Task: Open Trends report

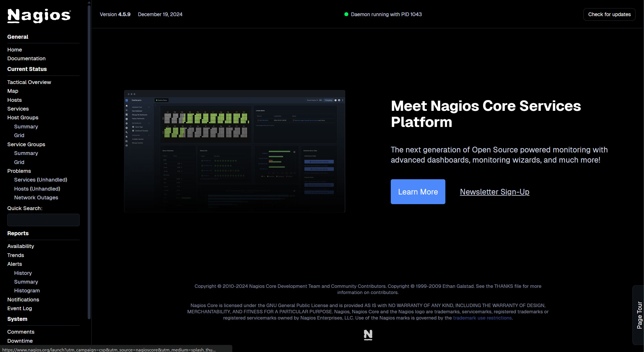Action: coord(16,255)
